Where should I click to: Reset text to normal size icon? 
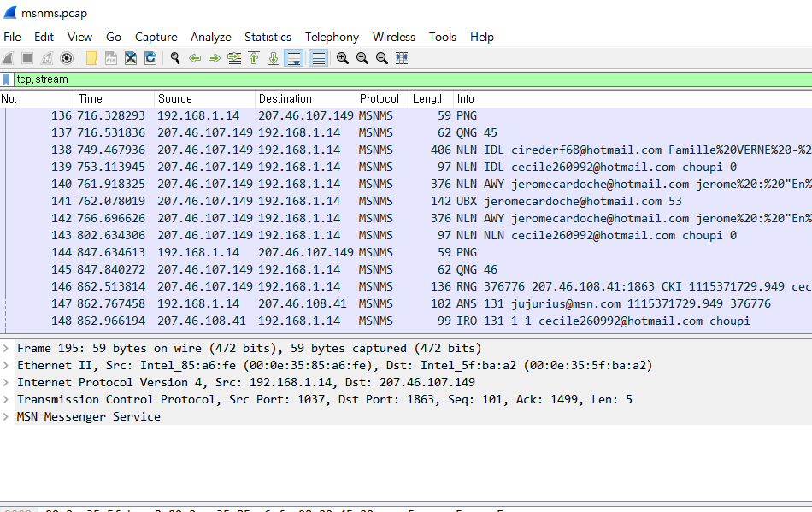click(x=382, y=58)
